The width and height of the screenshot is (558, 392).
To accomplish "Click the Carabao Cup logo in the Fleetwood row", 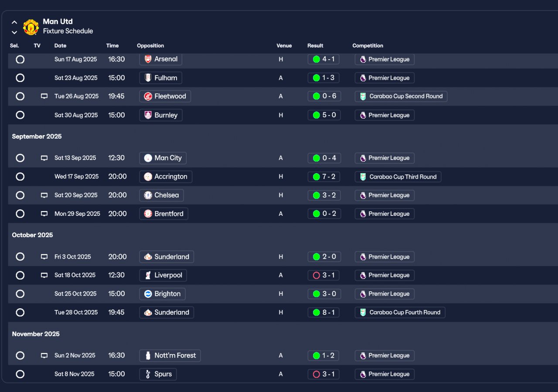I will click(x=363, y=96).
